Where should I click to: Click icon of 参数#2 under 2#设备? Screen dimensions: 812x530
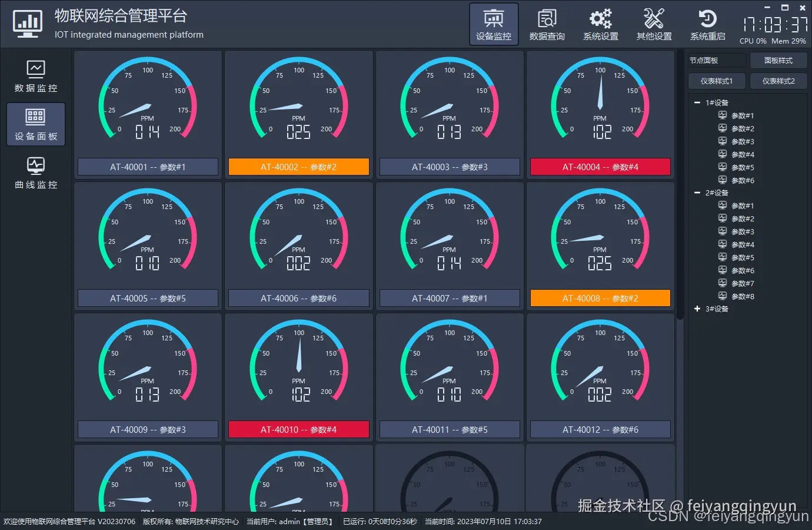point(723,218)
